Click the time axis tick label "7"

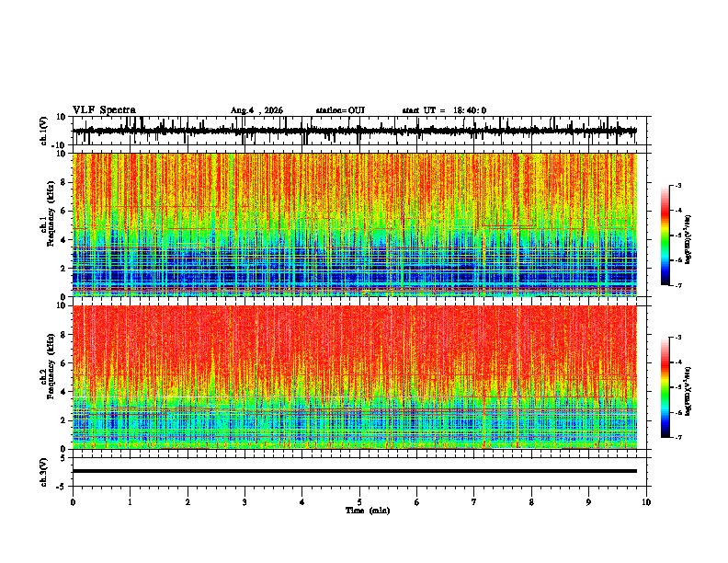coord(474,502)
